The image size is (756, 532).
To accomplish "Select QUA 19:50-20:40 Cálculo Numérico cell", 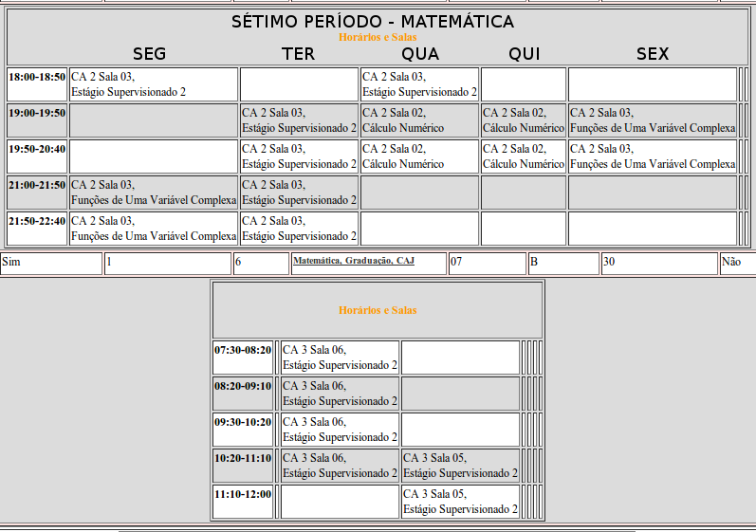I will (x=420, y=156).
